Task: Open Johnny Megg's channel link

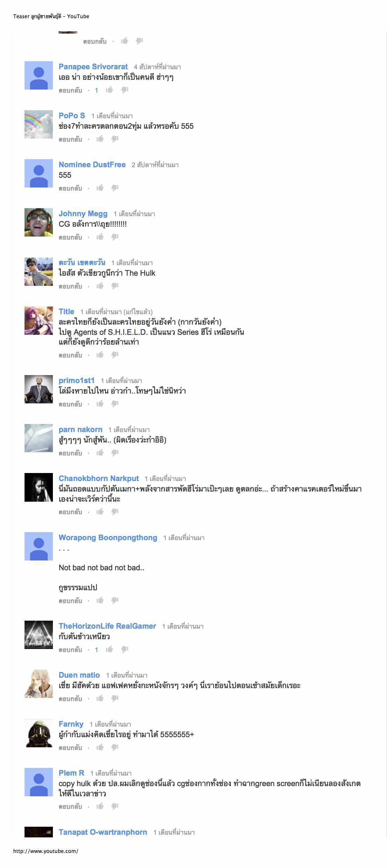Action: tap(83, 213)
